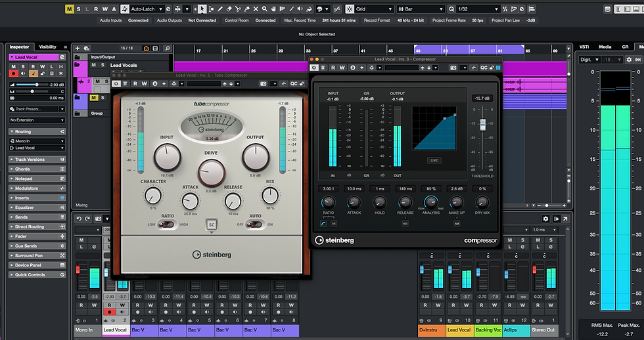Image resolution: width=644 pixels, height=340 pixels.
Task: Open the Digit. meter scale dropdown
Action: [589, 60]
